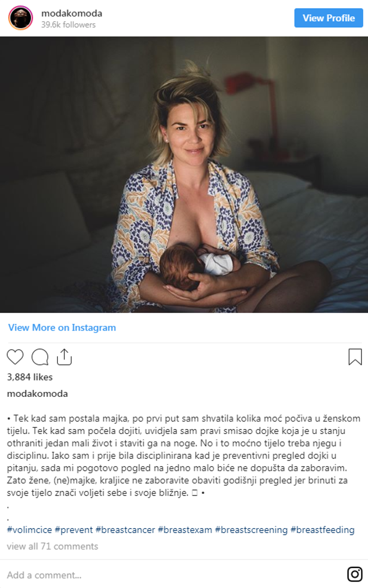Image resolution: width=368 pixels, height=588 pixels.
Task: Open comments via speech bubble icon
Action: [40, 357]
